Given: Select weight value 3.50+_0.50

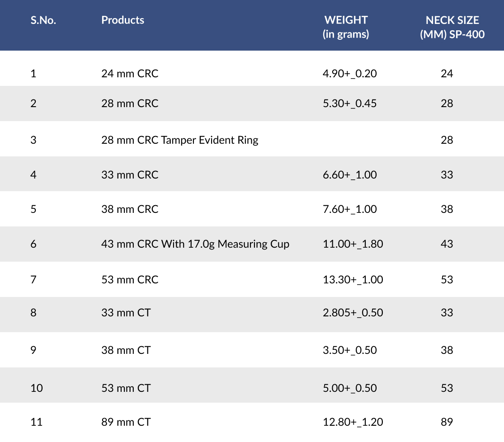Looking at the screenshot, I should coord(350,350).
